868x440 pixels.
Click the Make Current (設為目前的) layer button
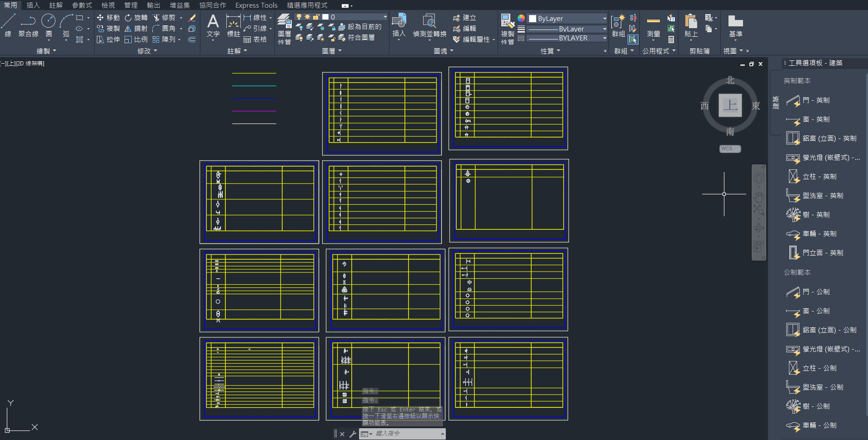[x=360, y=27]
